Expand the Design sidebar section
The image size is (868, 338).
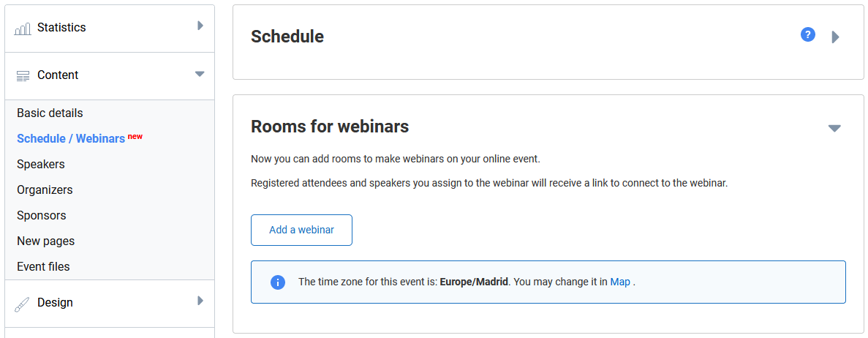[200, 301]
